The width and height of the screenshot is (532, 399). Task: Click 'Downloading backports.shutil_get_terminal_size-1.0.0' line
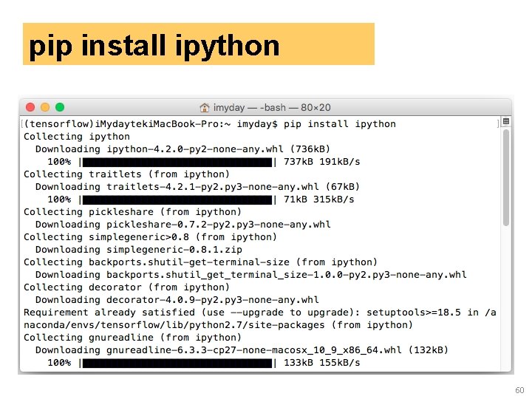tap(250, 275)
